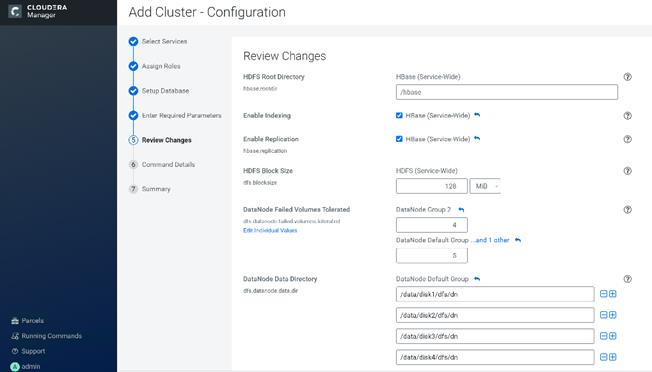652x372 pixels.
Task: Click Edit Individual Values link
Action: (270, 230)
